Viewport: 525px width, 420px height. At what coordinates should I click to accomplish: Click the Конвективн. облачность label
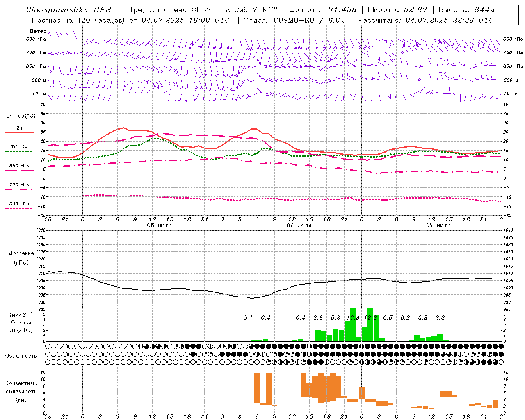[x=21, y=387]
